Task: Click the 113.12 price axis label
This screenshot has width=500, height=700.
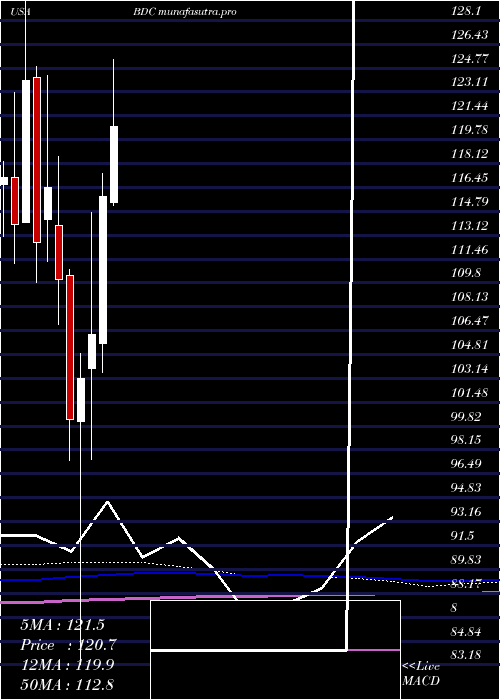Action: 470,226
